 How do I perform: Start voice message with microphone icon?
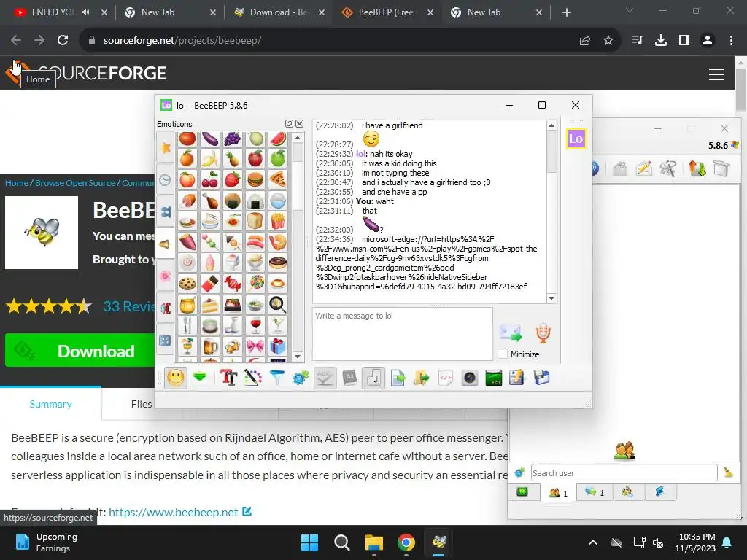(543, 332)
